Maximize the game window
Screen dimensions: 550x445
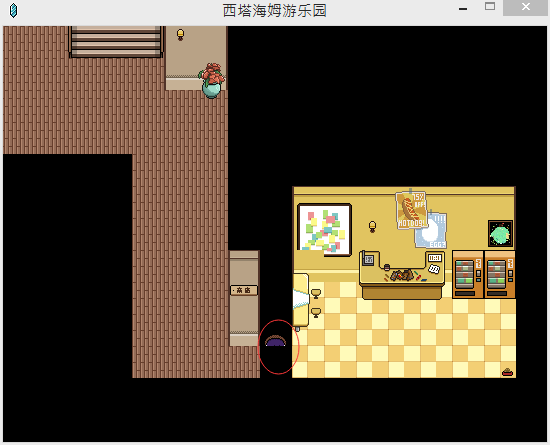pos(490,6)
